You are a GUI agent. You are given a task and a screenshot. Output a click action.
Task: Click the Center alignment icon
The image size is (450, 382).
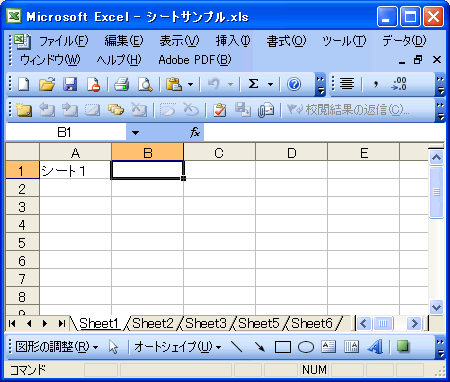(x=347, y=83)
